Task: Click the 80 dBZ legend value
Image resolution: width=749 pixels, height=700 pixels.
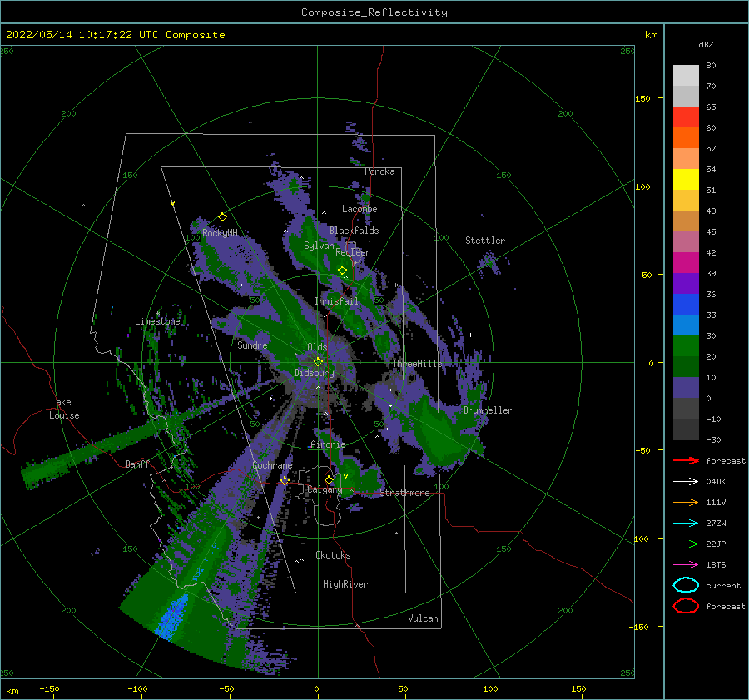Action: pyautogui.click(x=711, y=66)
